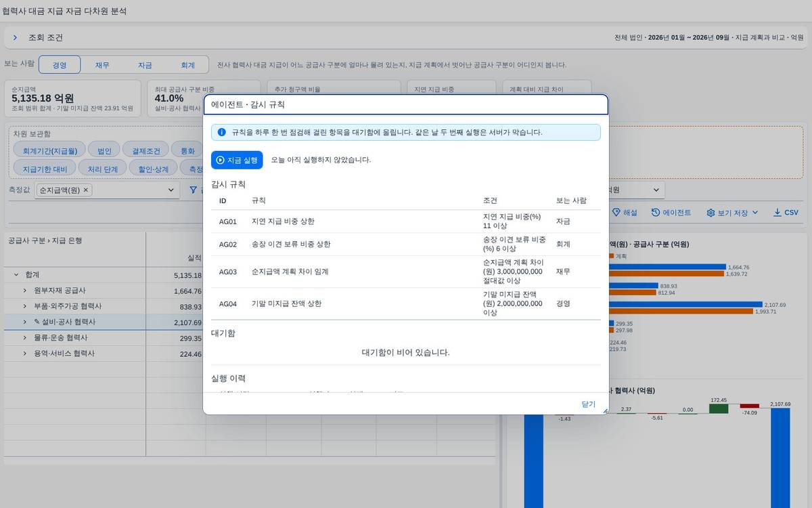The image size is (812, 508).
Task: Click the red -74.09 waterfall bar
Action: click(x=749, y=406)
